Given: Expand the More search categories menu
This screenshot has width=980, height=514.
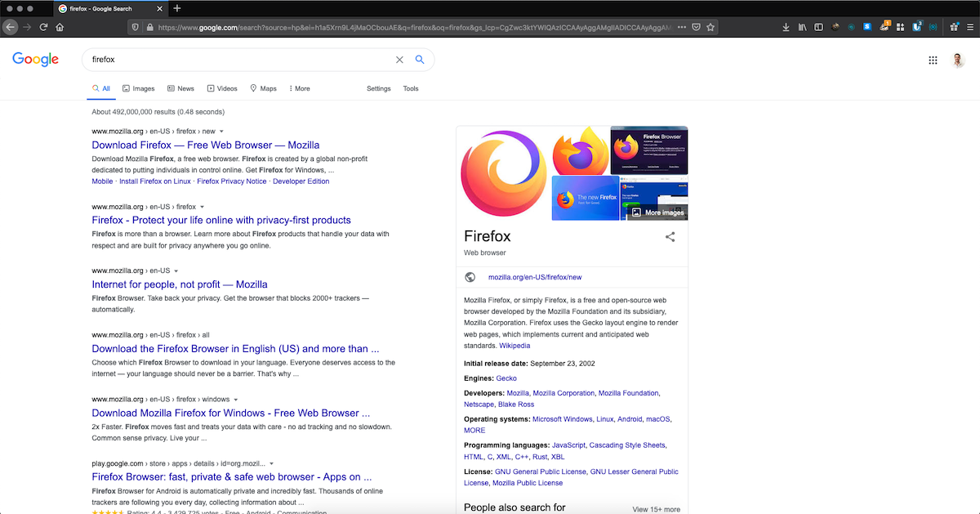Looking at the screenshot, I should click(x=300, y=88).
